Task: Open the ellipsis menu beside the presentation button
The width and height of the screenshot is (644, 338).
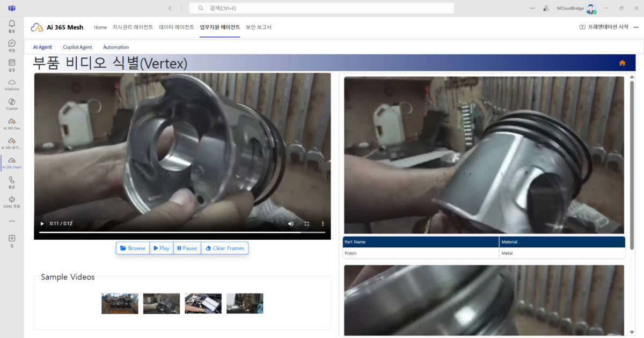Action: click(x=635, y=27)
